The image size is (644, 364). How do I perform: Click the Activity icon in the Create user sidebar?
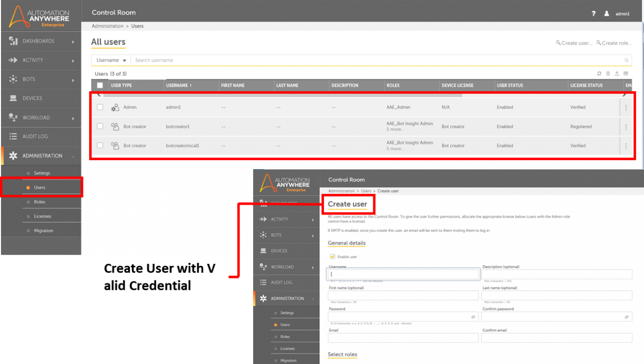[263, 220]
